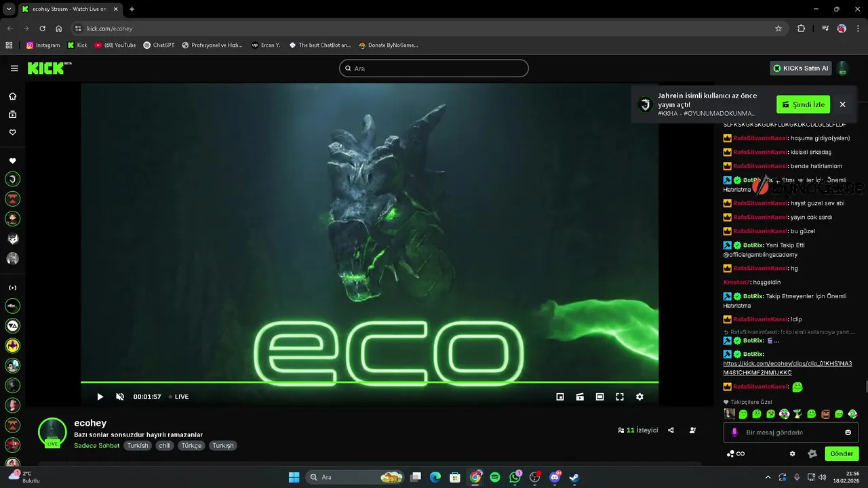
Task: Open profile avatar menu top right
Action: coord(843,68)
